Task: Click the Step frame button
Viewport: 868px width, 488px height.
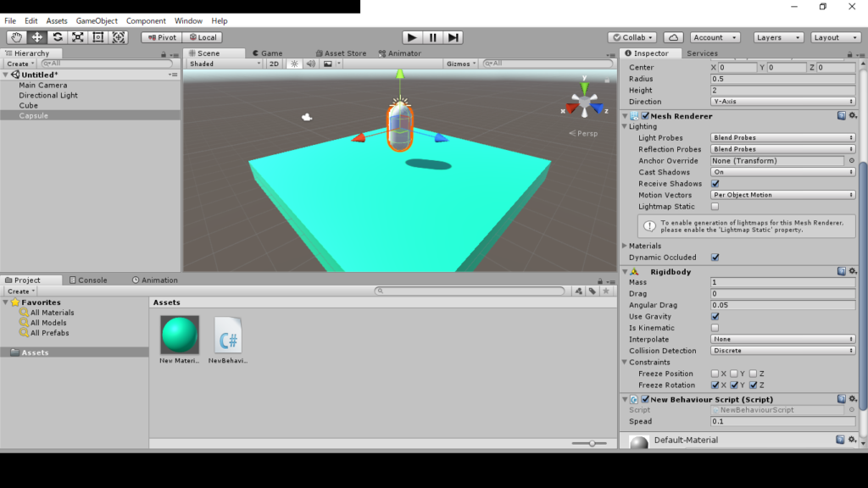Action: click(x=453, y=37)
